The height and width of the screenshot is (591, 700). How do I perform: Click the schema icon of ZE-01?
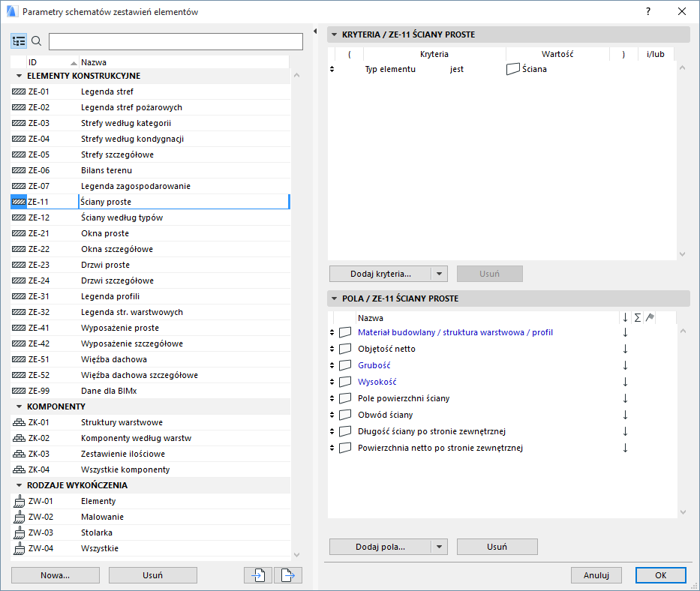19,91
